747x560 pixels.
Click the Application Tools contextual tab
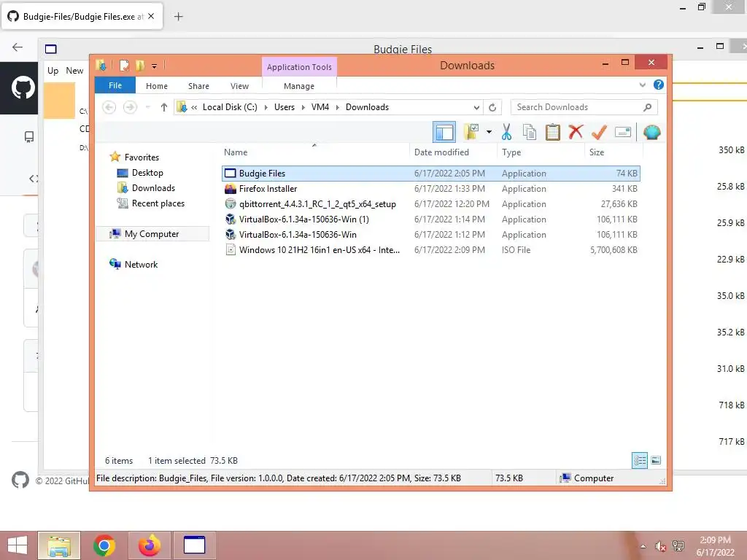(x=299, y=66)
